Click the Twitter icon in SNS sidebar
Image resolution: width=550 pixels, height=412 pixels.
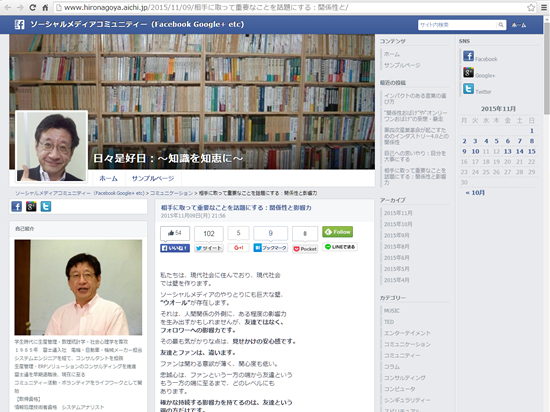click(468, 89)
